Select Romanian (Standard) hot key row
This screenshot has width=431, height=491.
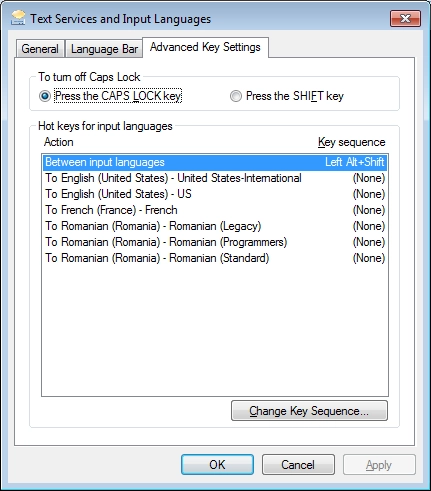[215, 258]
